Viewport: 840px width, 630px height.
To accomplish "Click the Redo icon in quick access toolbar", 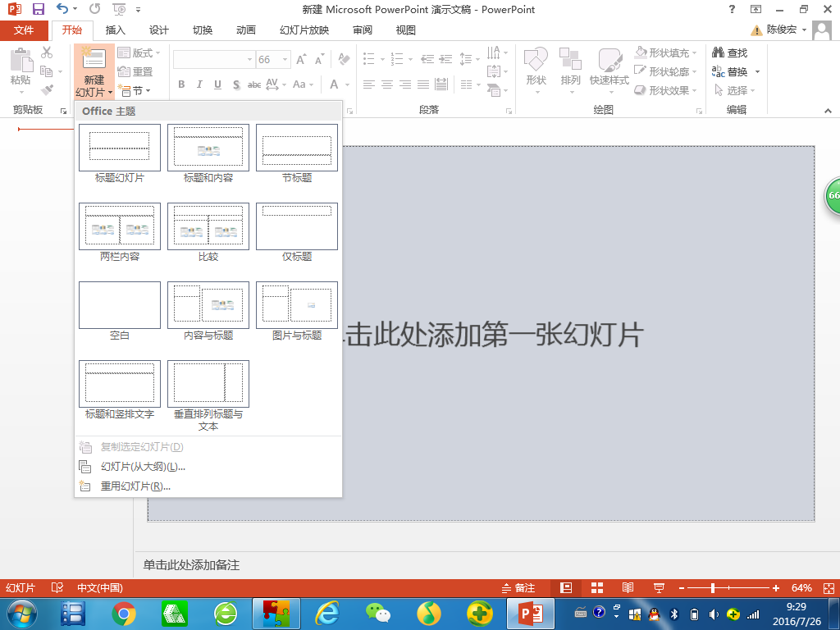I will [x=95, y=8].
